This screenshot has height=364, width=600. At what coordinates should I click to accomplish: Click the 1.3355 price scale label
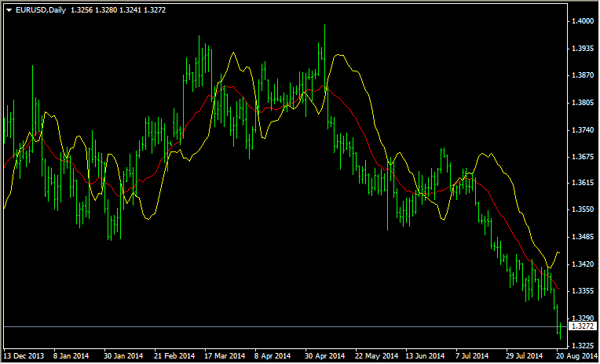point(584,290)
